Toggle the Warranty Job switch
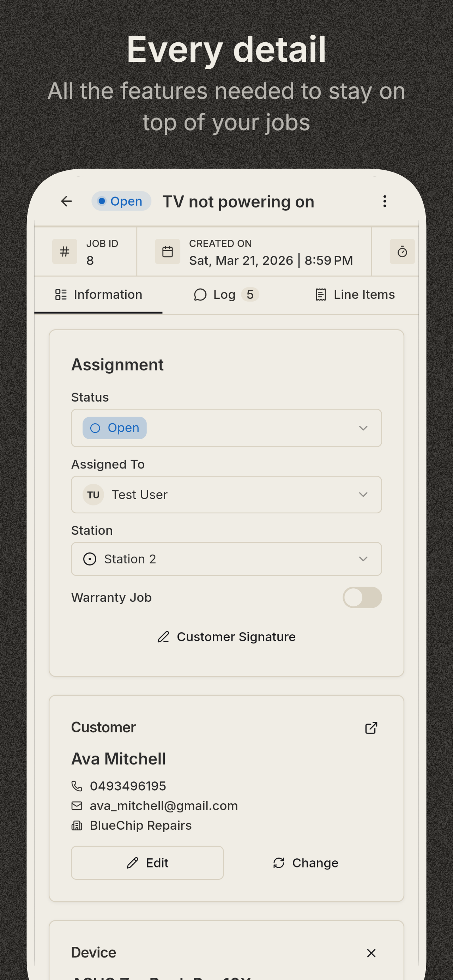Image resolution: width=453 pixels, height=980 pixels. 362,597
